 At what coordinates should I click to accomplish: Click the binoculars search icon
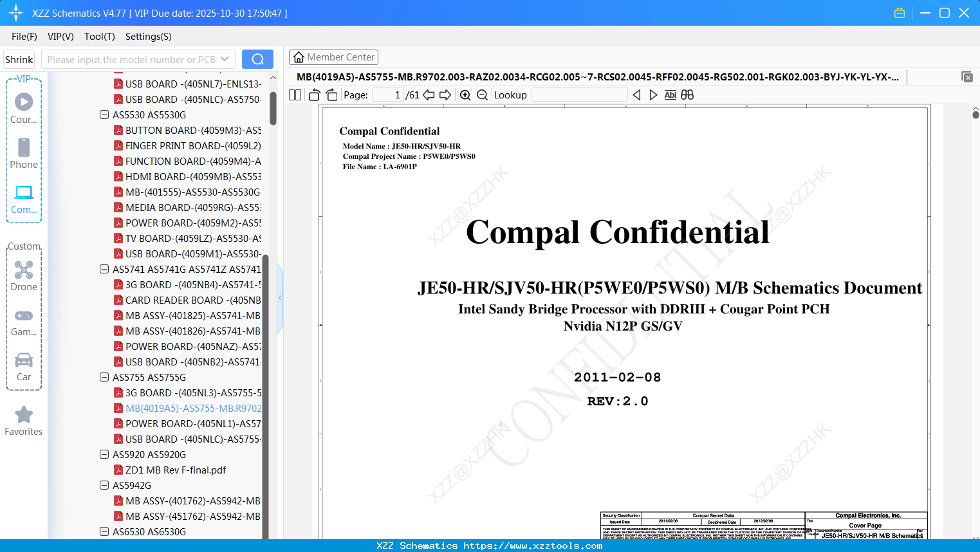tap(687, 95)
